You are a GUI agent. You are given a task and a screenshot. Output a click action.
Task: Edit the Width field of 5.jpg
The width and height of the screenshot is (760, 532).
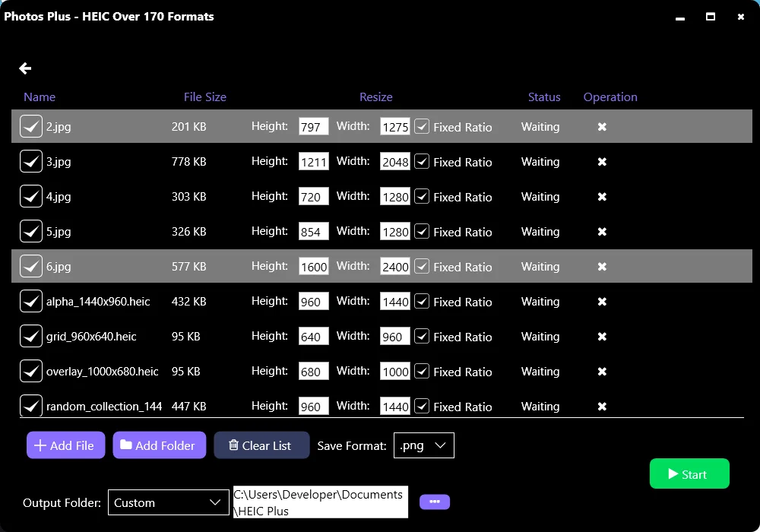395,231
